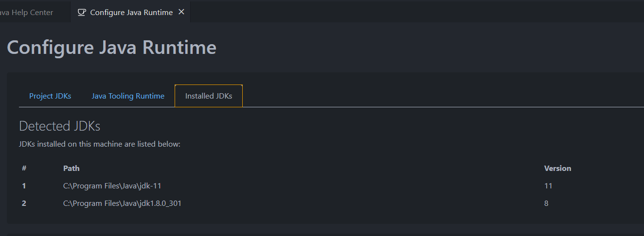
Task: Select the Installed JDKs tab
Action: pos(209,96)
